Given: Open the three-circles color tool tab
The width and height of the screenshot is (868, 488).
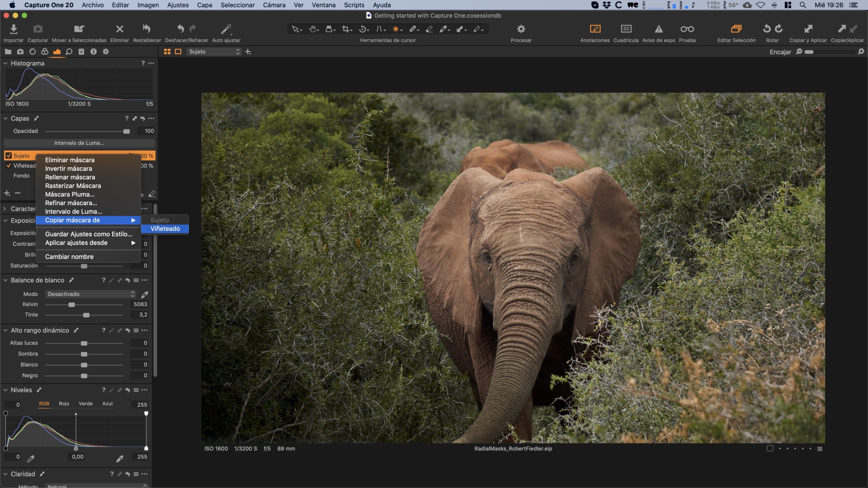Looking at the screenshot, I should pos(45,52).
